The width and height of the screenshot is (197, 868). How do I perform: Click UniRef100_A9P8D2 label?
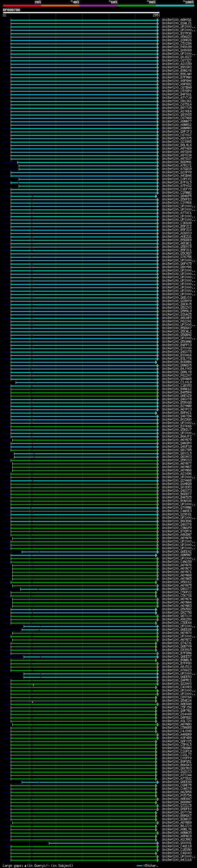coord(177,84)
